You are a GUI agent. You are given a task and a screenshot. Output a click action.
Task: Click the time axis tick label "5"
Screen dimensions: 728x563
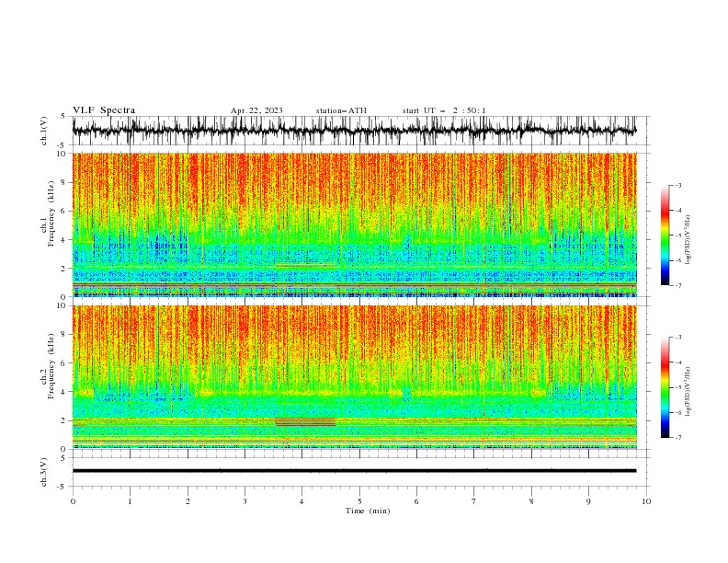click(x=359, y=501)
